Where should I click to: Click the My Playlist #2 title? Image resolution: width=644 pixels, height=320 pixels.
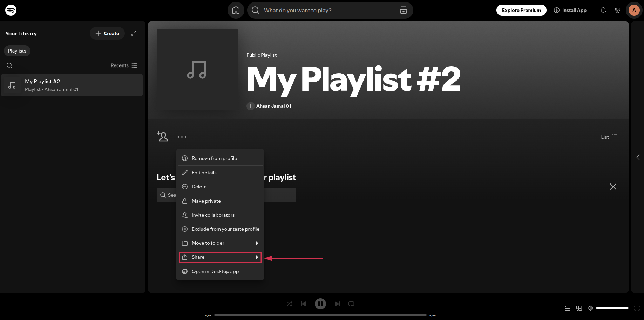[354, 79]
